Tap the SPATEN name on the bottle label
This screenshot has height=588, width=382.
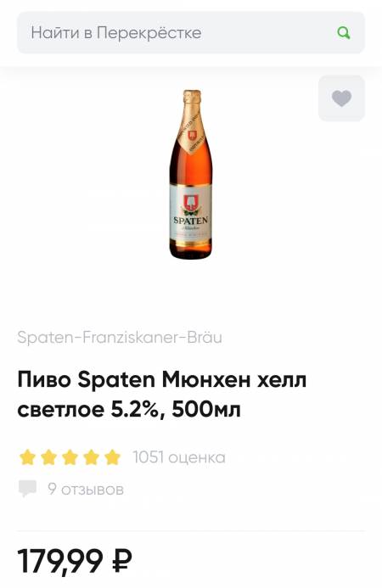click(x=190, y=220)
